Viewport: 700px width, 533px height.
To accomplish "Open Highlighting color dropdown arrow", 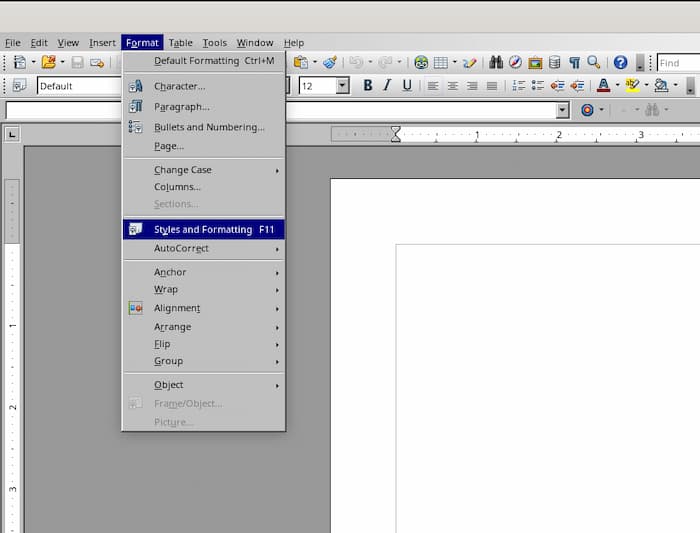I will [646, 85].
